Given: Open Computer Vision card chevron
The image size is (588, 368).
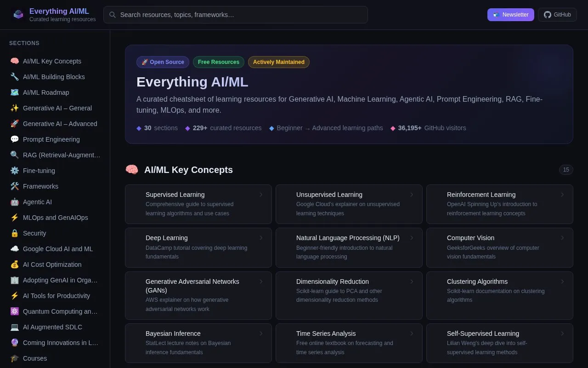Looking at the screenshot, I should click(x=562, y=238).
